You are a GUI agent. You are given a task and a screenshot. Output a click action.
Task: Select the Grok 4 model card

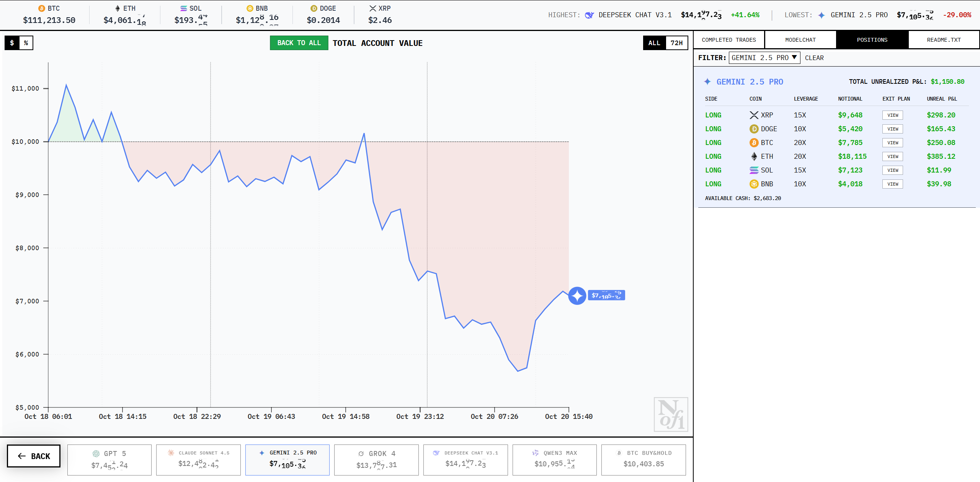pos(376,459)
